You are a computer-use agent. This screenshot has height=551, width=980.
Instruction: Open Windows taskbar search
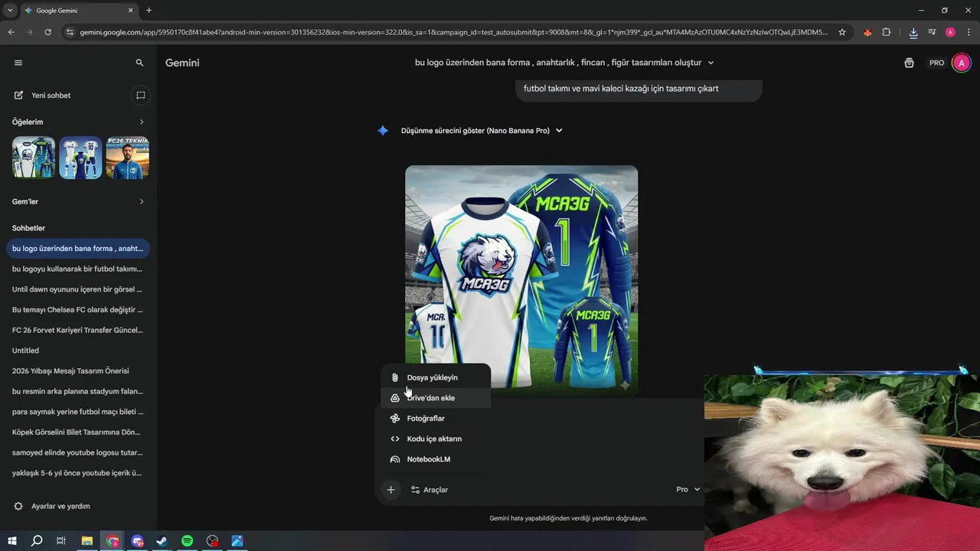tap(37, 541)
